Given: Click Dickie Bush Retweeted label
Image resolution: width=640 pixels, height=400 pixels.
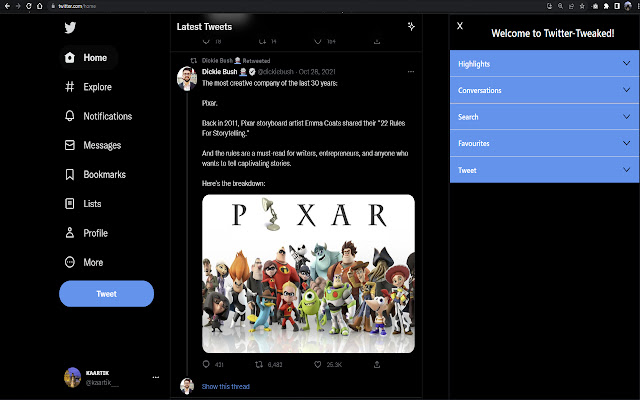Looking at the screenshot, I should [236, 60].
